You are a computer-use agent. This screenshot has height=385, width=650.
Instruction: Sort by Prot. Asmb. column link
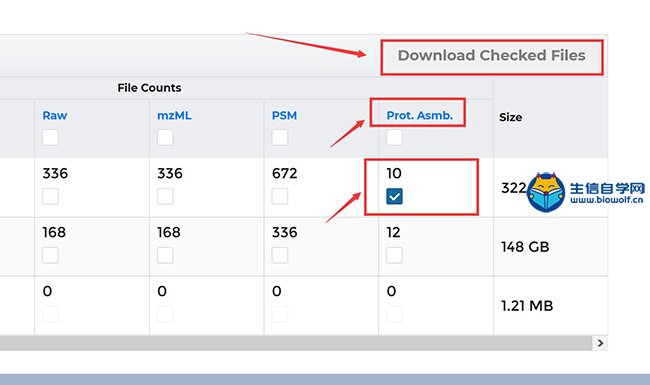tap(420, 116)
